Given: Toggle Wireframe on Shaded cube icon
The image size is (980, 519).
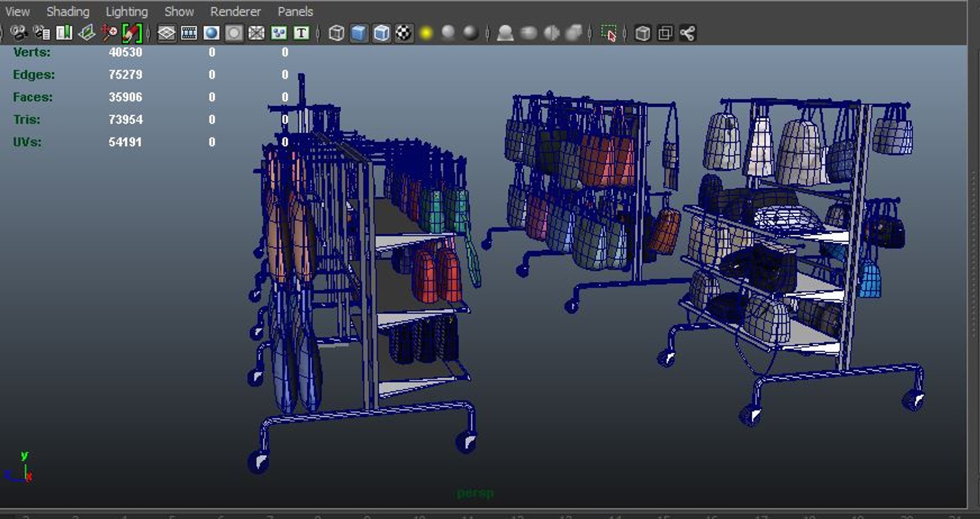Looking at the screenshot, I should pyautogui.click(x=381, y=33).
